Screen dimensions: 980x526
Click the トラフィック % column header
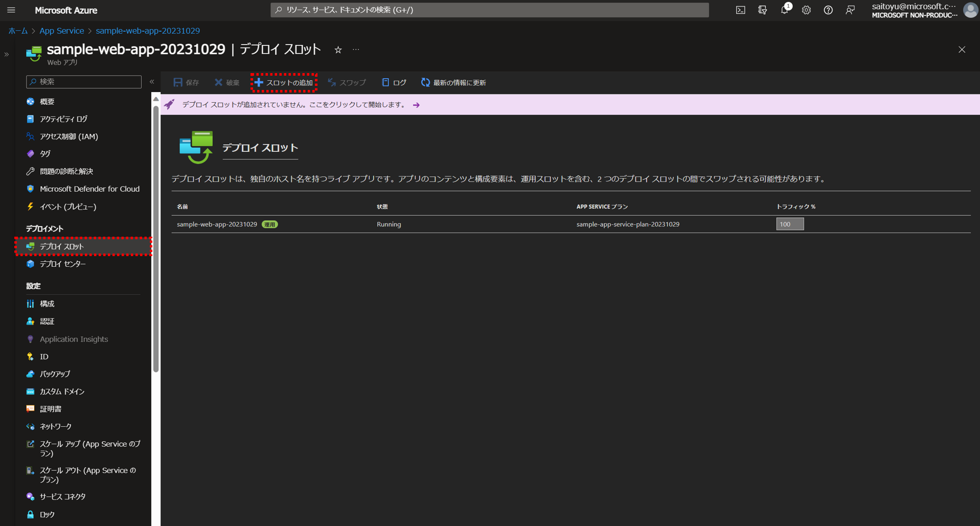click(796, 207)
